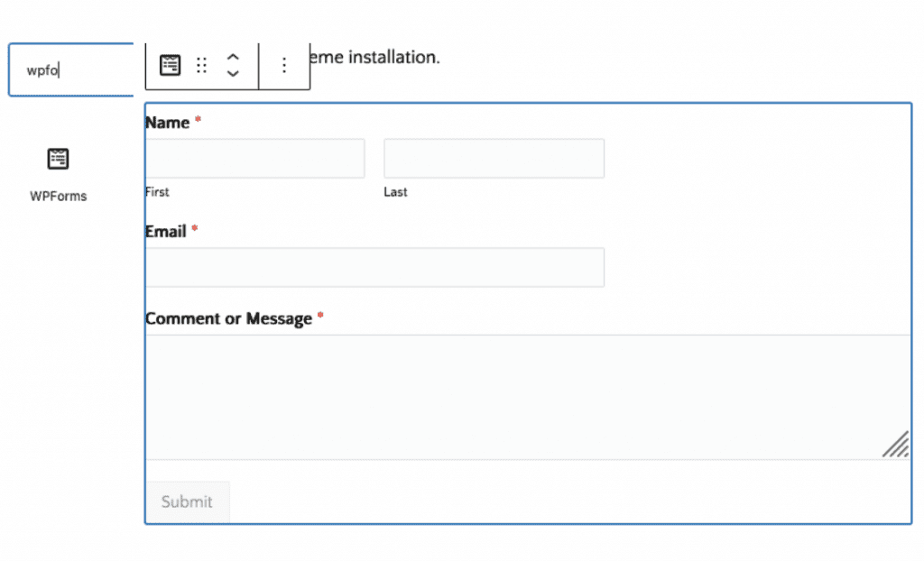Click the First name input field
Image resolution: width=924 pixels, height=561 pixels.
click(254, 158)
